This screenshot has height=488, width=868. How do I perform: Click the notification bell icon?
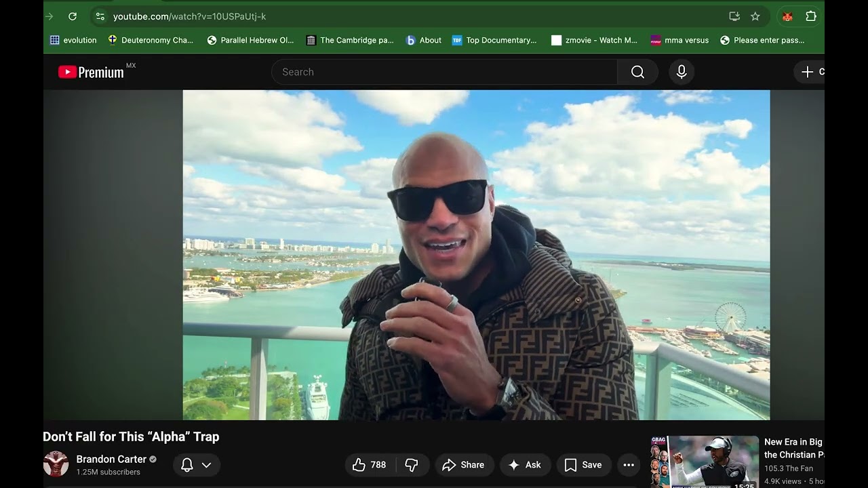[187, 465]
